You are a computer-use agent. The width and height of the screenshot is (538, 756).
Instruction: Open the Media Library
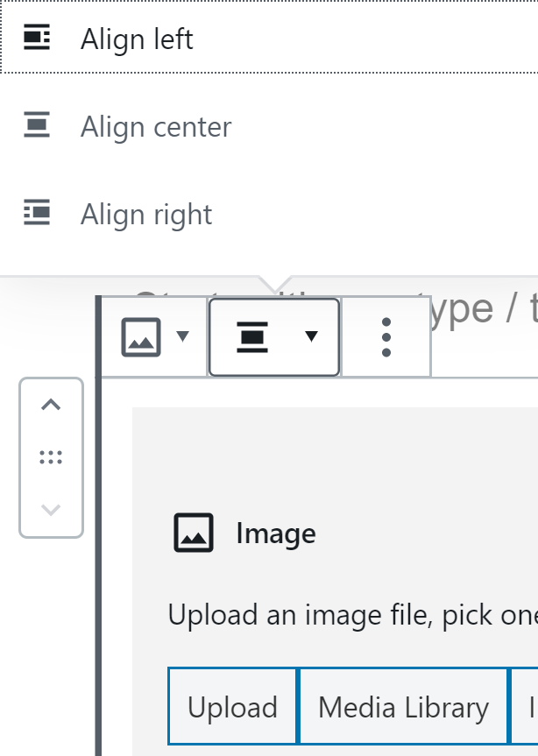[403, 707]
